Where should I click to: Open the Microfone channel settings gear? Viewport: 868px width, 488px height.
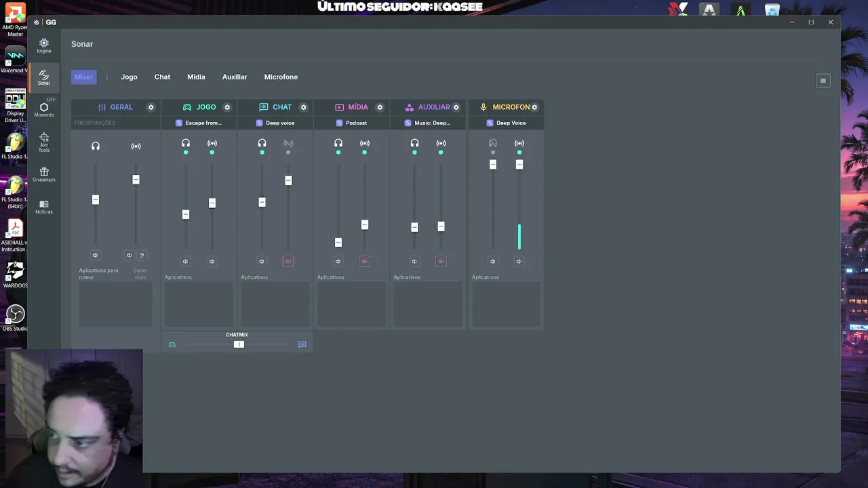click(x=534, y=107)
